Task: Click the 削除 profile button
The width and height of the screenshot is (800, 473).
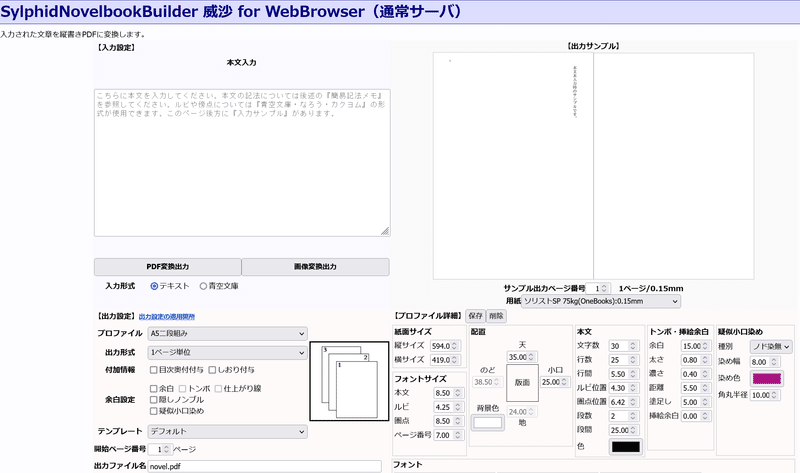Action: pyautogui.click(x=496, y=316)
